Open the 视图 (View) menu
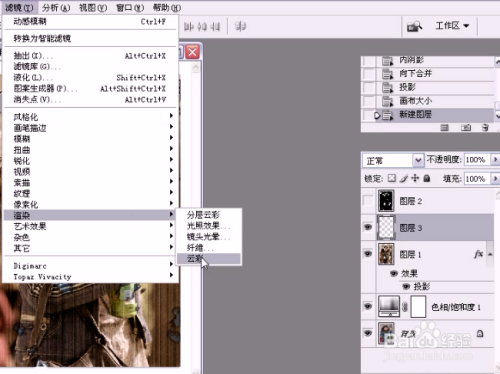500x374 pixels. [93, 7]
